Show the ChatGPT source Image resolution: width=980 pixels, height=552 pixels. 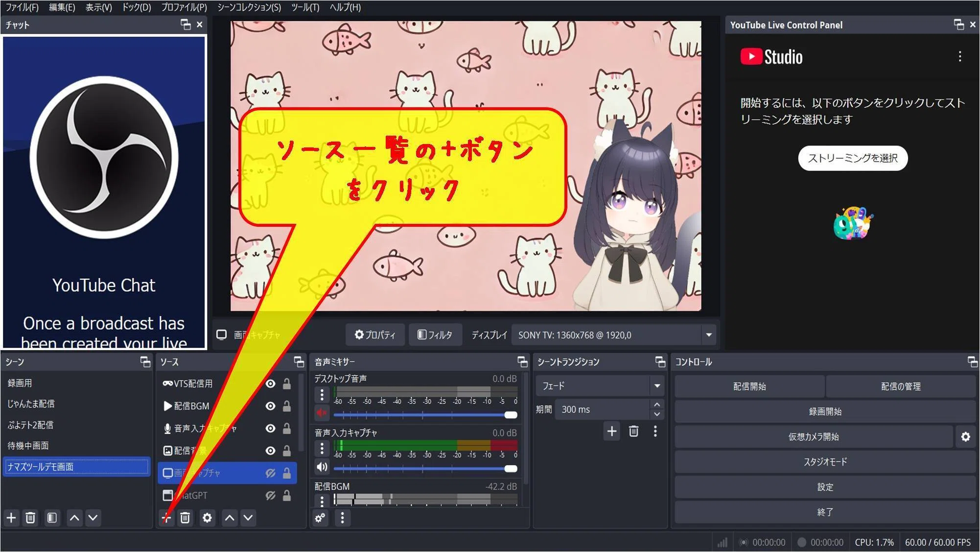pyautogui.click(x=270, y=496)
